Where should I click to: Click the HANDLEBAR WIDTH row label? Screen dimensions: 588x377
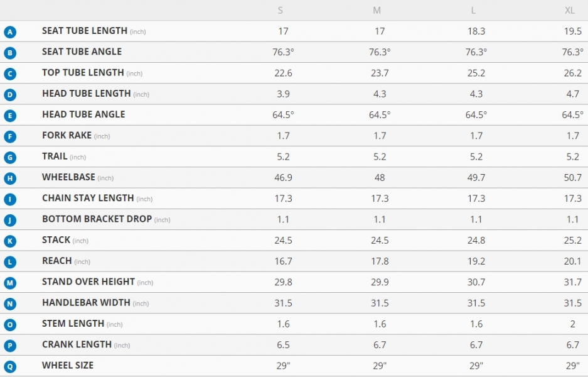click(x=86, y=303)
